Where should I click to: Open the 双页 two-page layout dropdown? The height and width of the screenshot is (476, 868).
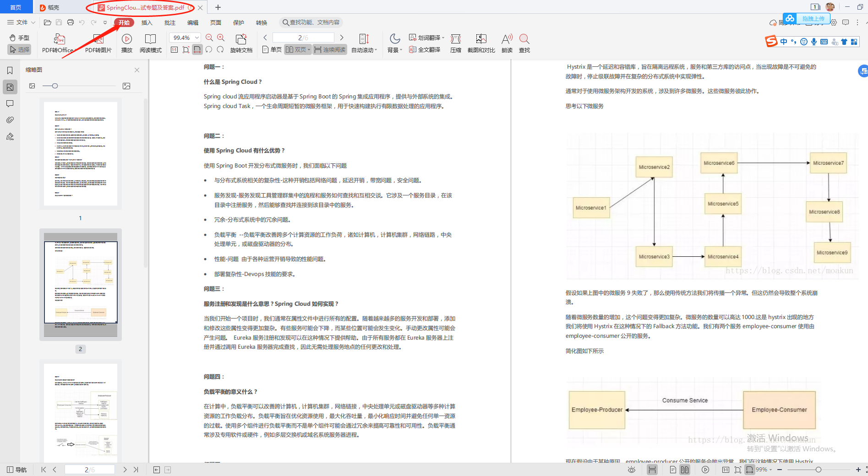point(298,49)
